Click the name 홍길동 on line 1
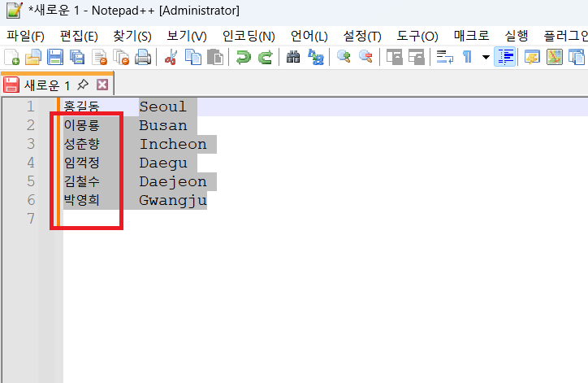Screen dimensions: 588x383 coord(81,107)
